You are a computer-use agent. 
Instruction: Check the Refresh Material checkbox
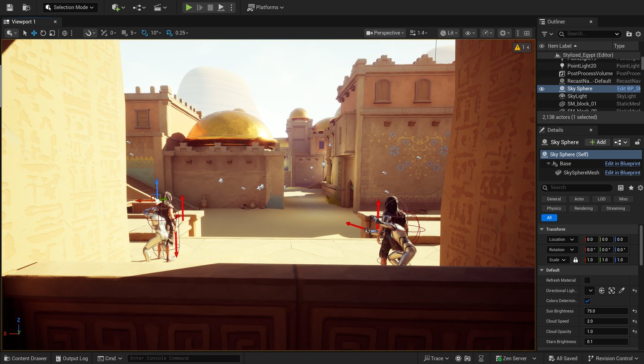coord(587,280)
